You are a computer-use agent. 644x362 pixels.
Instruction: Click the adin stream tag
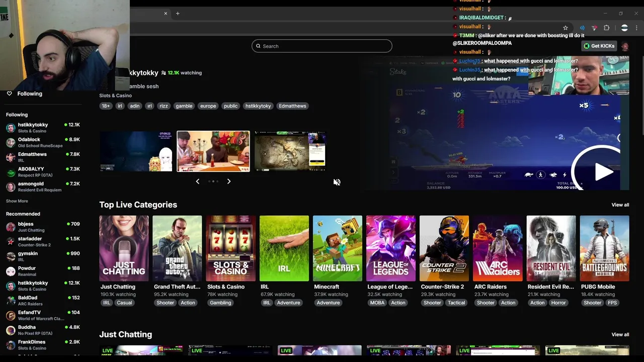click(x=134, y=106)
